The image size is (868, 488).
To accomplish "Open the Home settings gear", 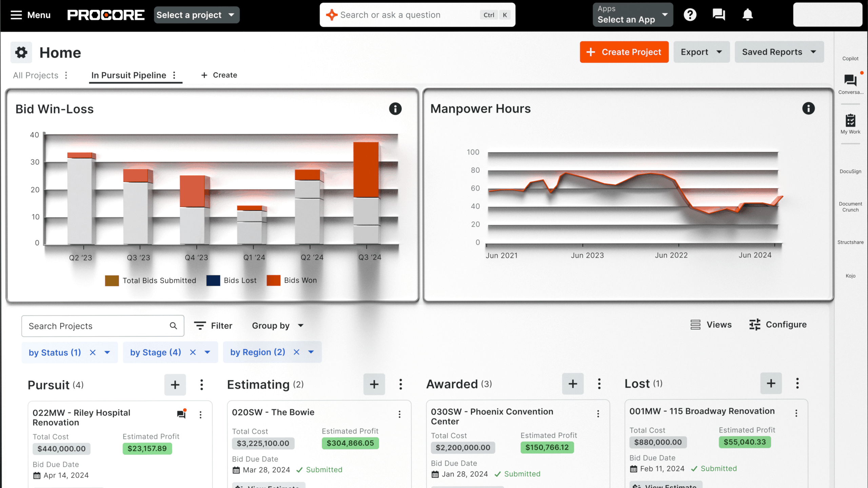I will (x=21, y=53).
